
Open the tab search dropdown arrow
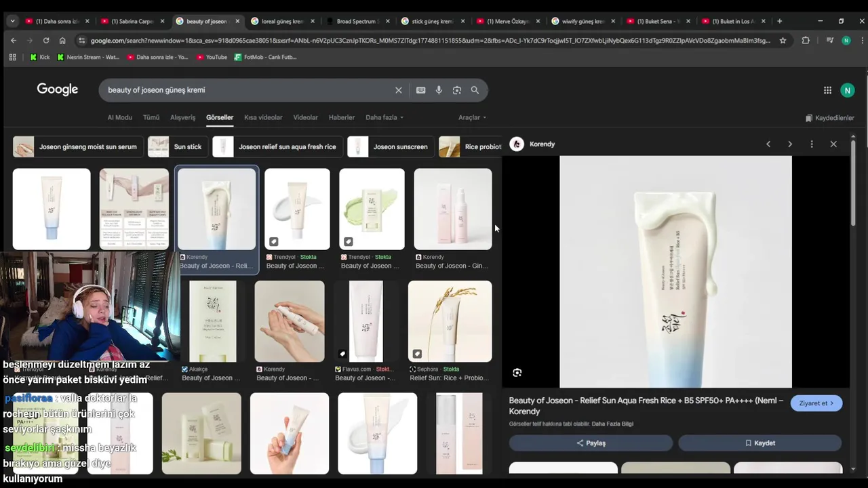[x=12, y=21]
